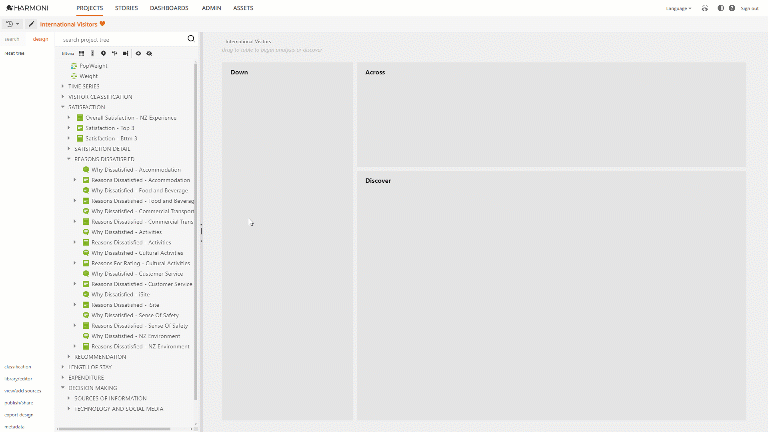Click Why Dissatisfied - Cultural Activities icon
The height and width of the screenshot is (432, 768).
86,253
